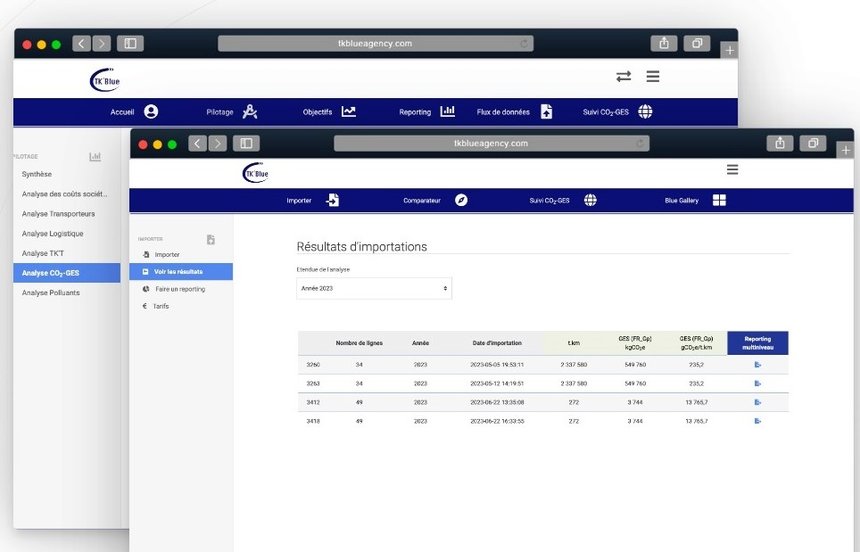Image resolution: width=860 pixels, height=552 pixels.
Task: Click the Importer section file icon in sidebar
Action: 211,239
